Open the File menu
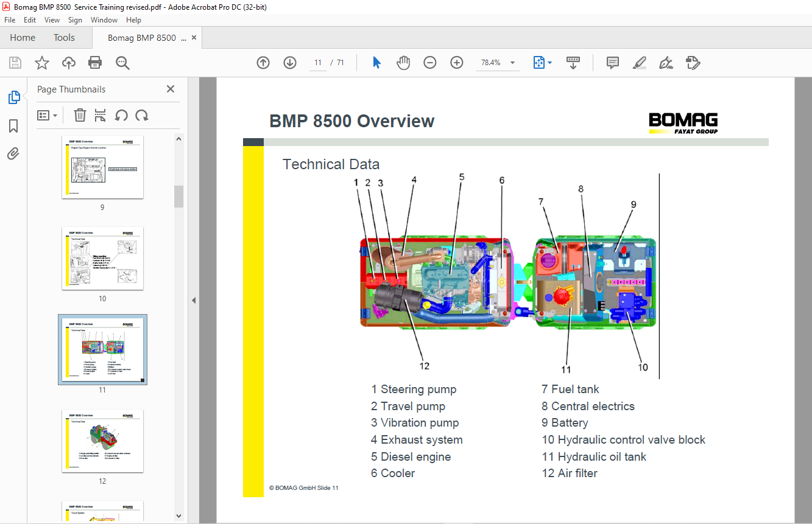This screenshot has height=524, width=812. pos(10,20)
